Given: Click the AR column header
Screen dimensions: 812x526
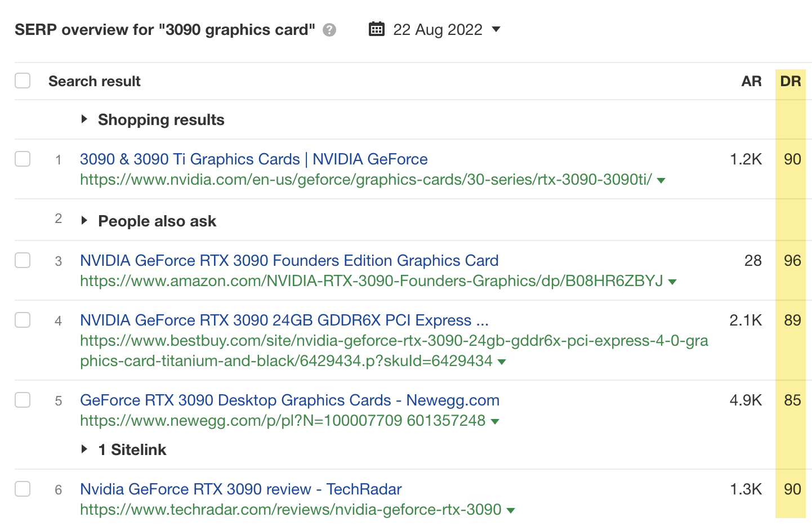Looking at the screenshot, I should click(x=751, y=81).
